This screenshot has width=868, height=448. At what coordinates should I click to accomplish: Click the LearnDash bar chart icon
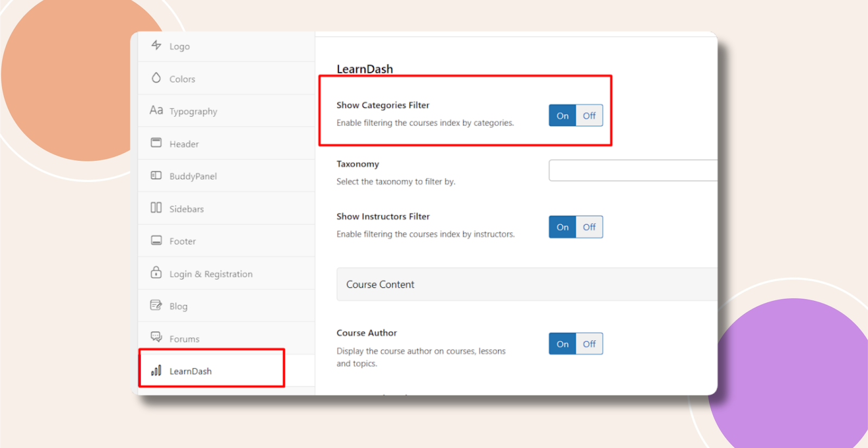click(x=156, y=370)
